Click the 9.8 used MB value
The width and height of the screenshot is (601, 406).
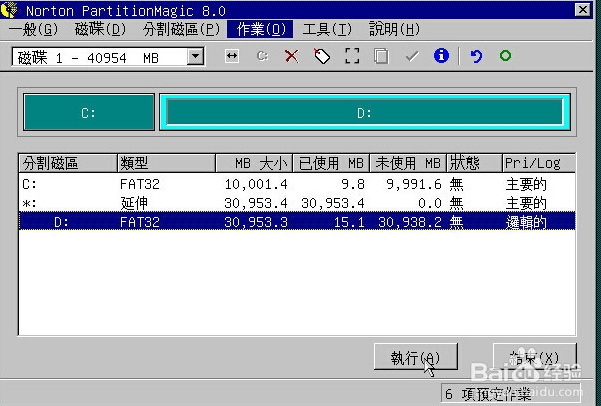coord(353,184)
